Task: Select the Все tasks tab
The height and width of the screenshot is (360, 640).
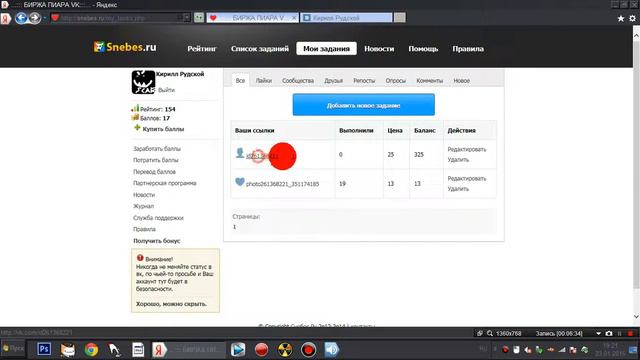Action: pyautogui.click(x=240, y=80)
